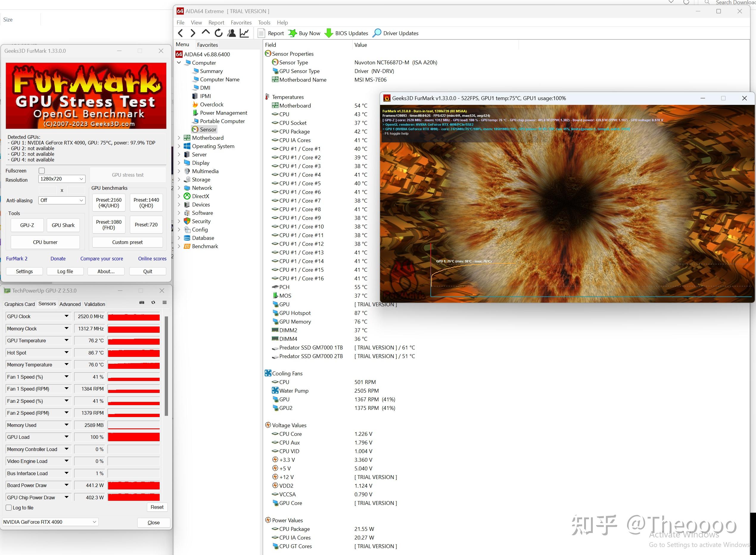Expand the Storage tree node
The image size is (756, 555).
tap(179, 179)
